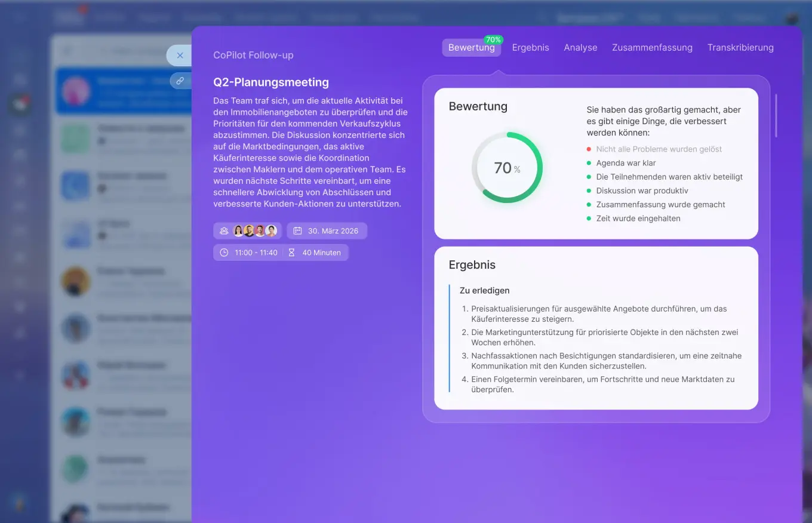Image resolution: width=812 pixels, height=523 pixels.
Task: Click the 70% circular score gauge
Action: pos(507,168)
